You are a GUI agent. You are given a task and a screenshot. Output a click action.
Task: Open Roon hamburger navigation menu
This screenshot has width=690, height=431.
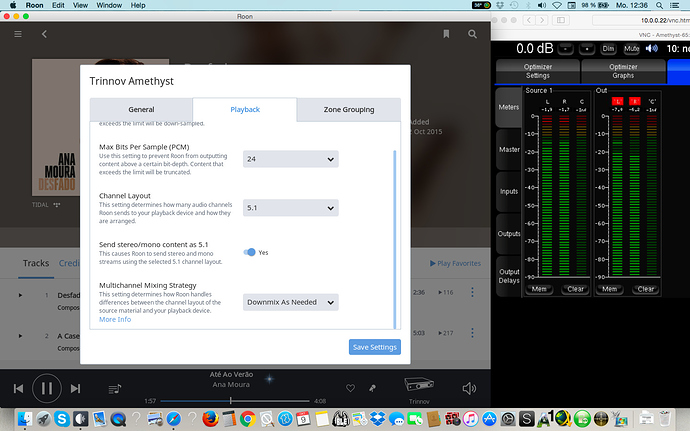coord(18,34)
